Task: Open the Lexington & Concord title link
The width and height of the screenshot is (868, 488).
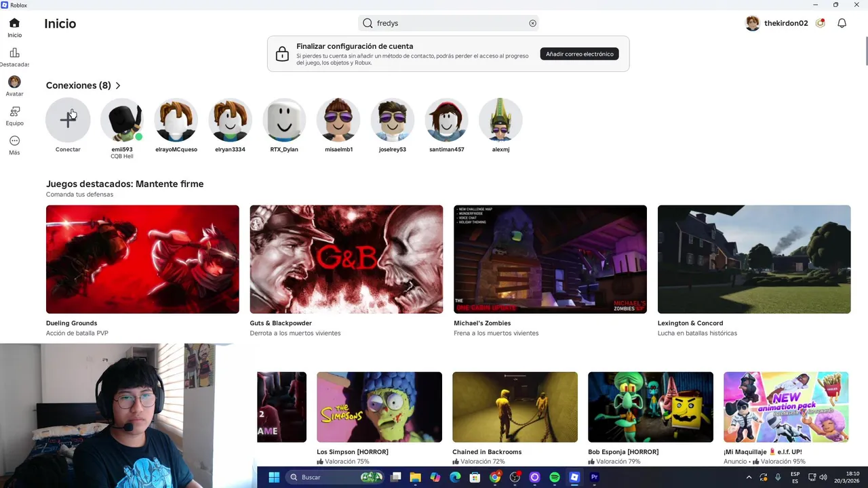Action: 690,323
